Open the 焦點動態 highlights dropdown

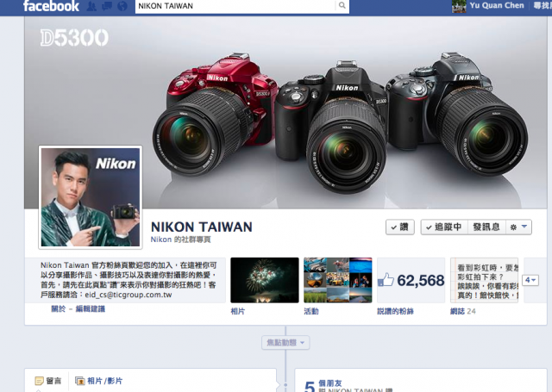[x=285, y=342]
